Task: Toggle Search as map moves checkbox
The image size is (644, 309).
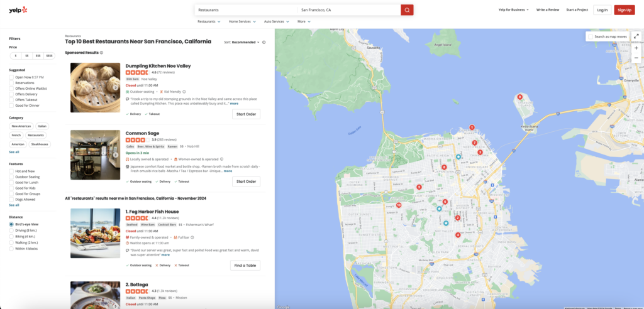Action: coord(591,36)
